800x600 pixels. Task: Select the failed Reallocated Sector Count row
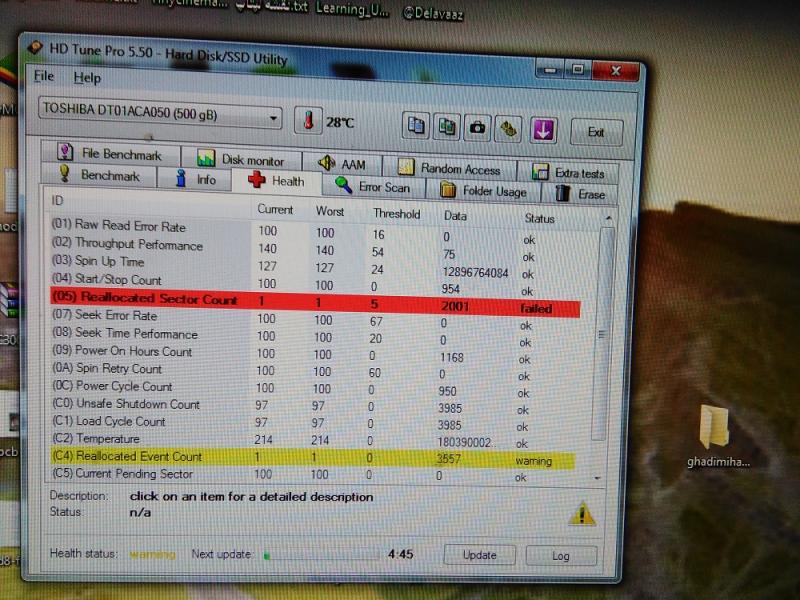click(x=315, y=302)
